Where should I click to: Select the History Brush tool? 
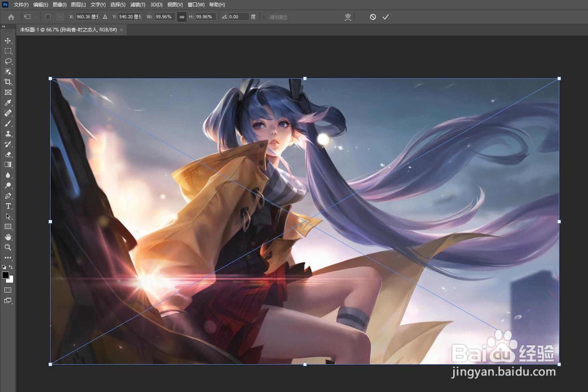click(x=8, y=144)
